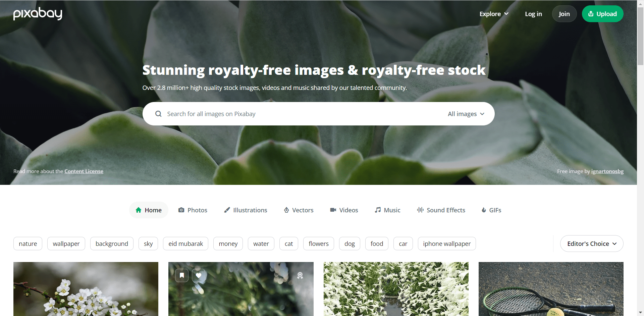Open Photos via the camera icon
Viewport: 644px width, 316px height.
coord(181,210)
